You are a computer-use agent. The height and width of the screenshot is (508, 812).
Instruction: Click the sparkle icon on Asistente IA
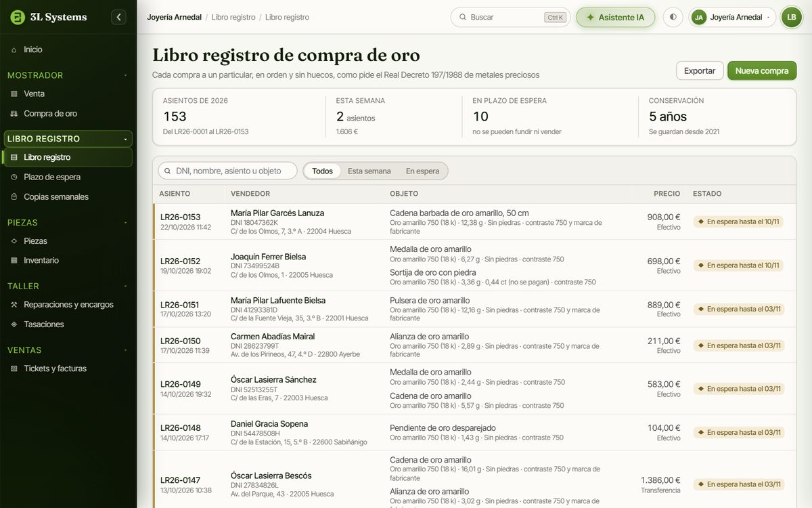point(590,17)
